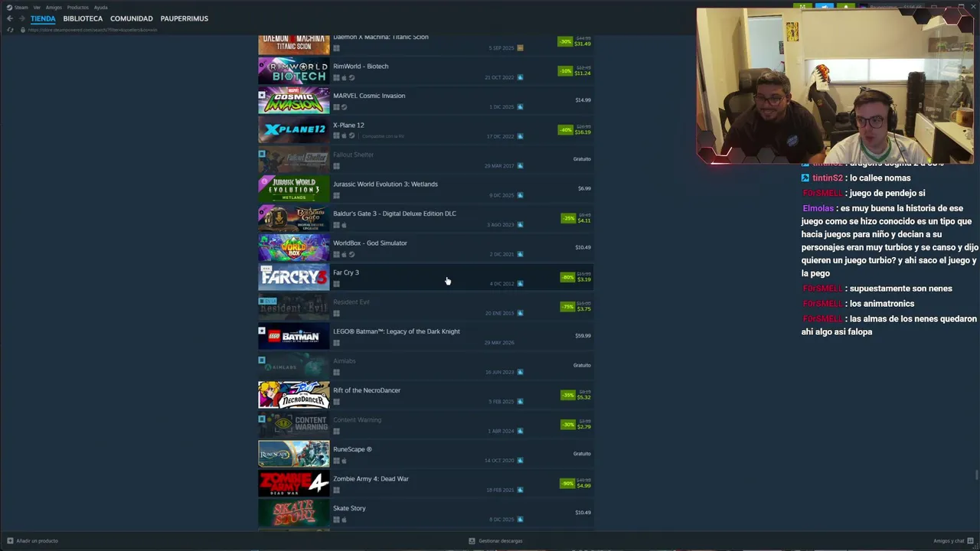Open the Productos menu

coord(78,8)
